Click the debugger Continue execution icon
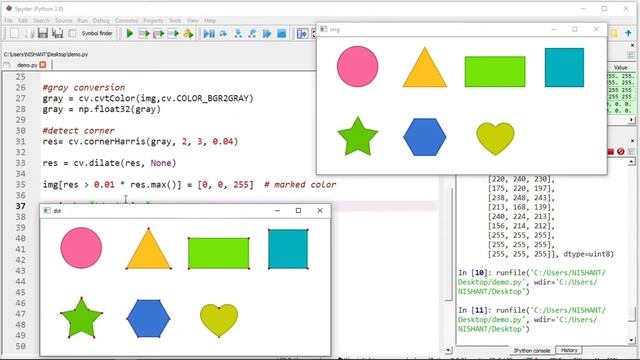Screen dimensions: 640x360 pos(267,33)
